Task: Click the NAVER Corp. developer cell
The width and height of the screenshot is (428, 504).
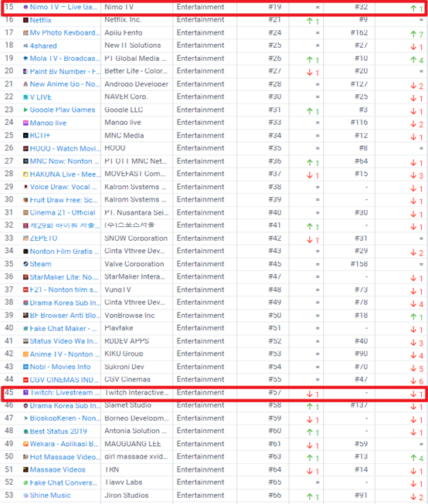Action: click(126, 96)
